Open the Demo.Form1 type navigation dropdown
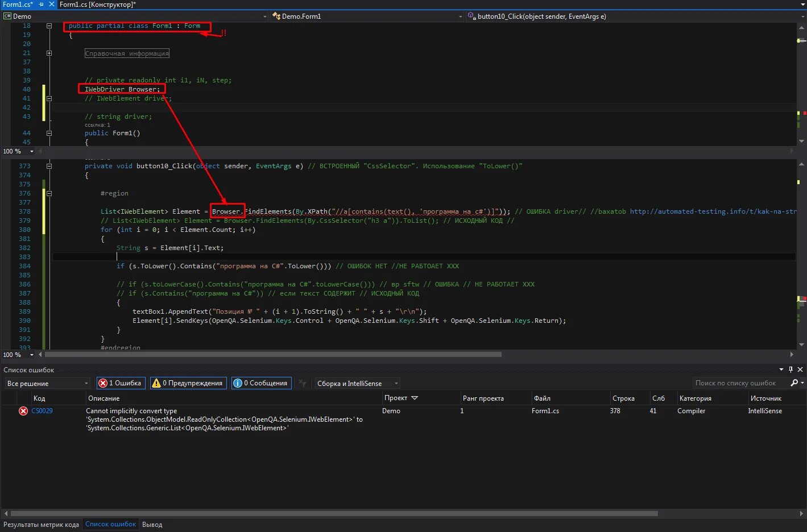807x532 pixels. click(461, 16)
